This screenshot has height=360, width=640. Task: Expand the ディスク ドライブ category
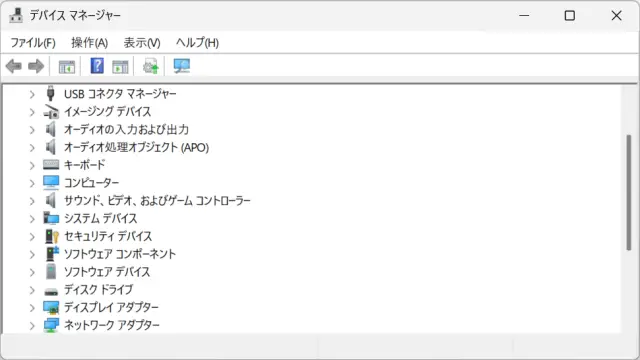click(32, 290)
